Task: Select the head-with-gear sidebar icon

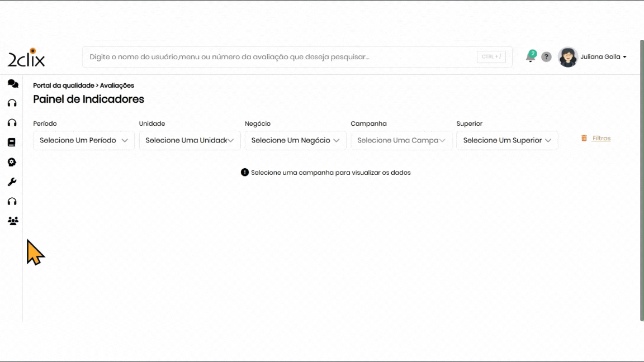Action: point(12,162)
